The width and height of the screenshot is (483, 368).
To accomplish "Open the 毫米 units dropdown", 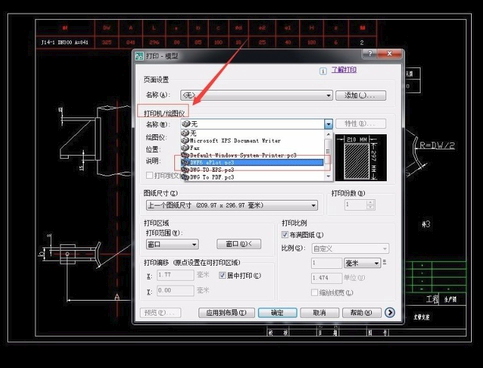I will (362, 263).
